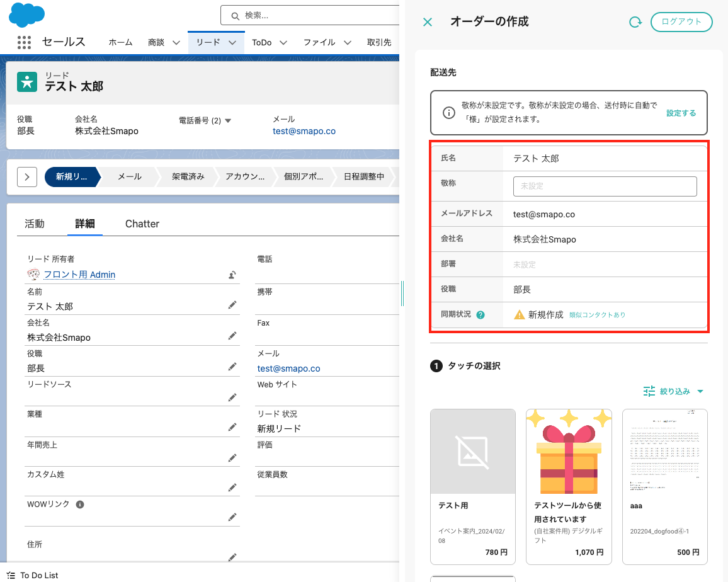Click test@smapo.co link in header
Image resolution: width=728 pixels, height=582 pixels.
(x=304, y=131)
